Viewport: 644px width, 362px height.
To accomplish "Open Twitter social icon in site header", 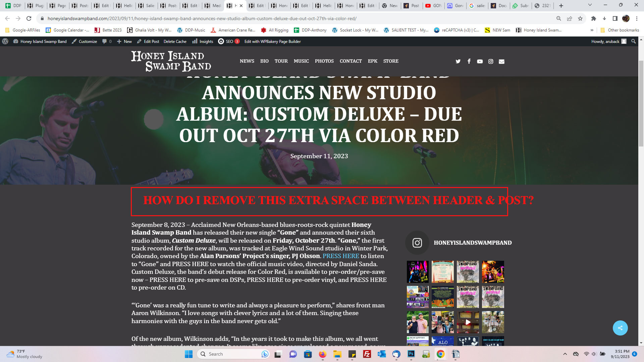I will pos(458,61).
